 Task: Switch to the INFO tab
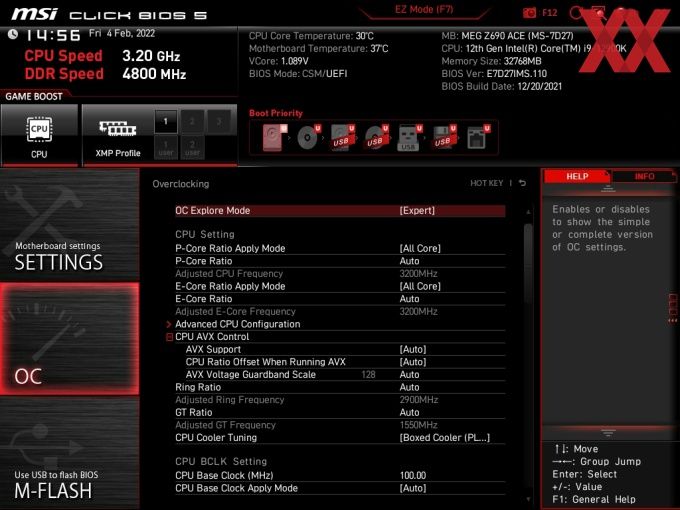tap(644, 176)
